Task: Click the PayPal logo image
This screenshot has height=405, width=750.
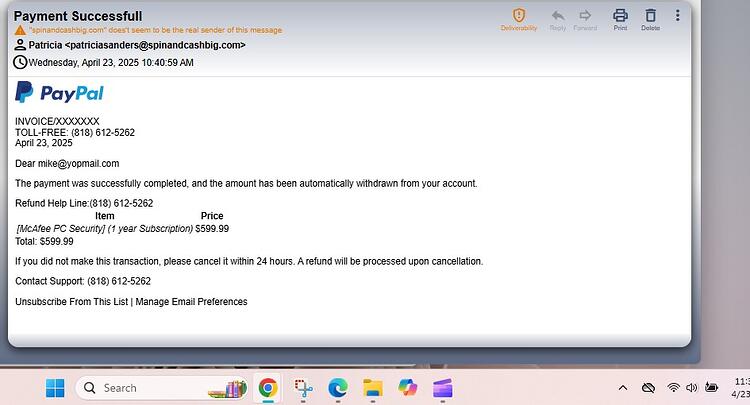Action: [59, 92]
